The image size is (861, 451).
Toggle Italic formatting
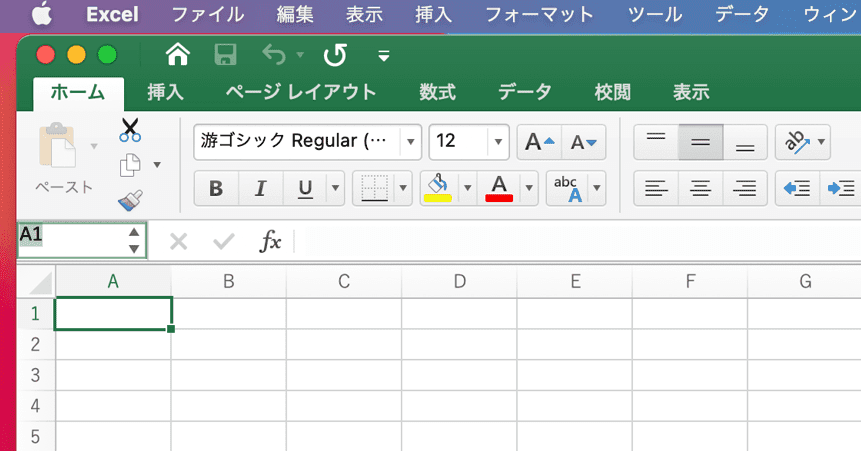261,187
